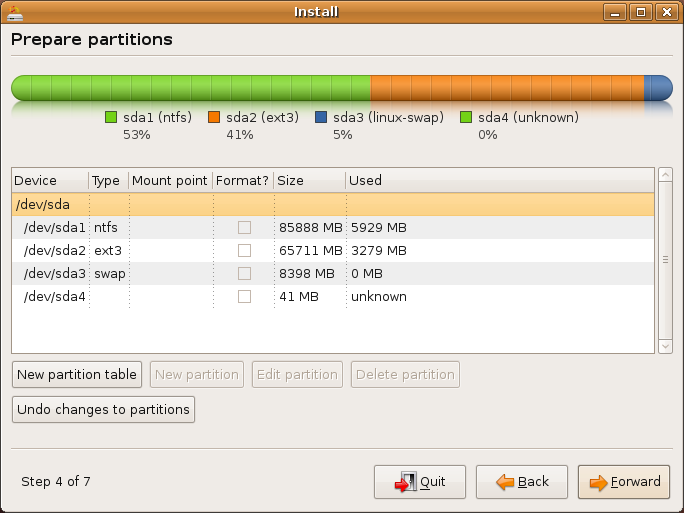Image resolution: width=684 pixels, height=513 pixels.
Task: Sort by the Size column header
Action: (310, 180)
